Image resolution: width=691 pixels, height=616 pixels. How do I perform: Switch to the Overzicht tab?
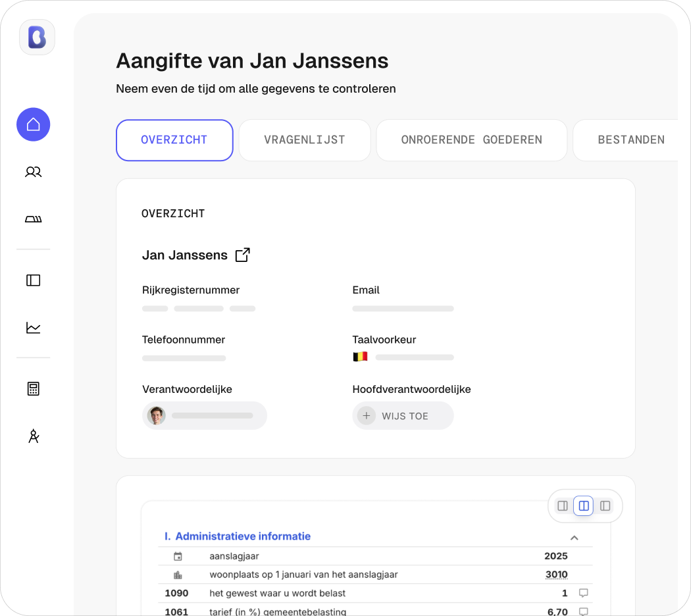click(174, 140)
